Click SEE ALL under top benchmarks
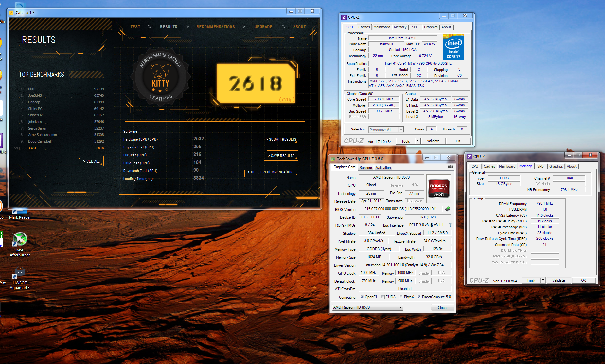The width and height of the screenshot is (605, 364). [x=91, y=161]
